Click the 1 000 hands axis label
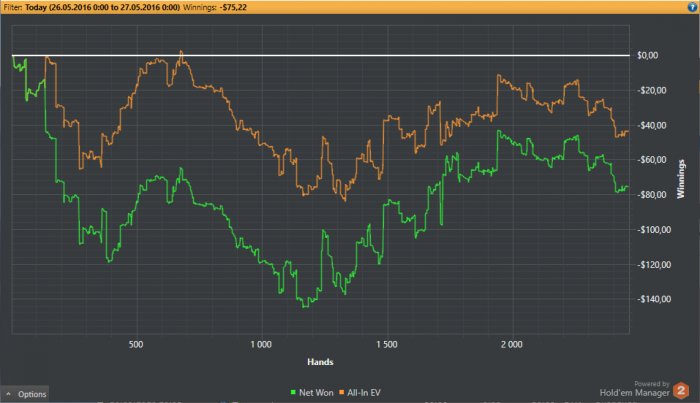The width and height of the screenshot is (700, 403). click(x=261, y=345)
